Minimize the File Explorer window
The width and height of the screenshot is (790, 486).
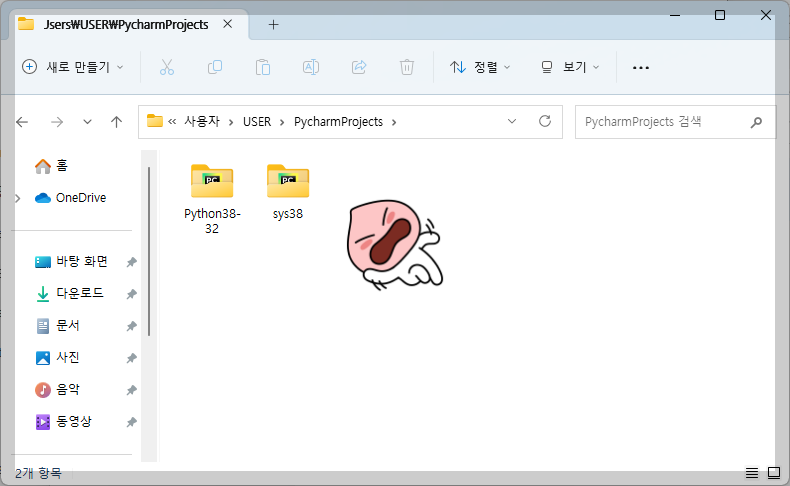coord(675,15)
